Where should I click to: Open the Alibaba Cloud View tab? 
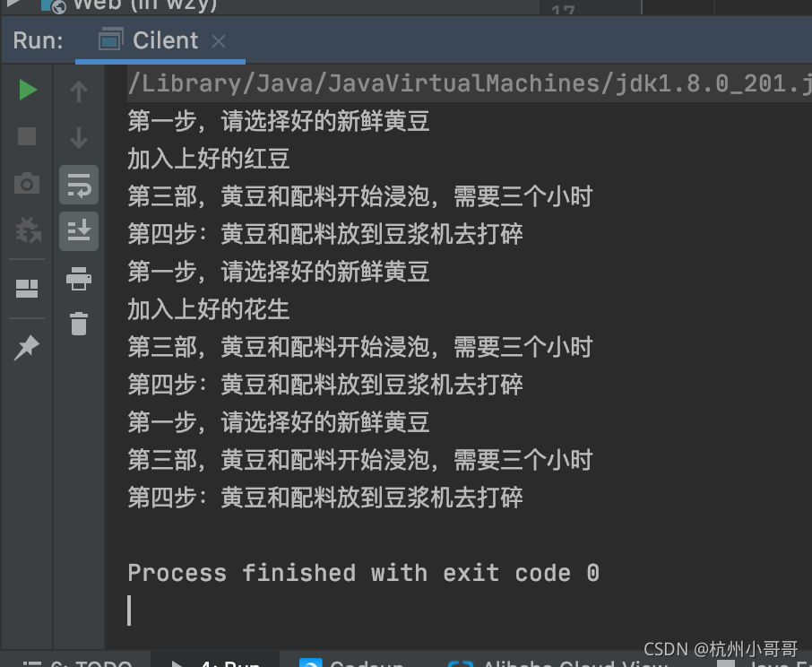[x=557, y=663]
